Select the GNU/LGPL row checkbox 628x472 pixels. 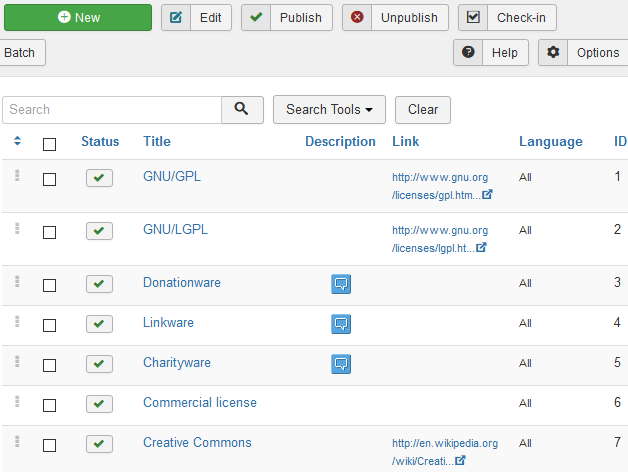point(49,232)
